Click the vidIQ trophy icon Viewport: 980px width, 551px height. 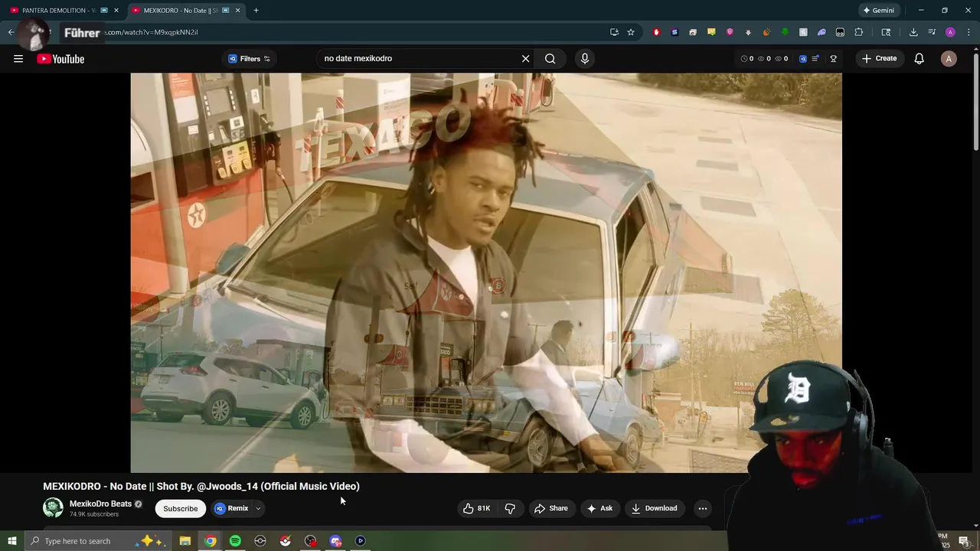(x=833, y=59)
